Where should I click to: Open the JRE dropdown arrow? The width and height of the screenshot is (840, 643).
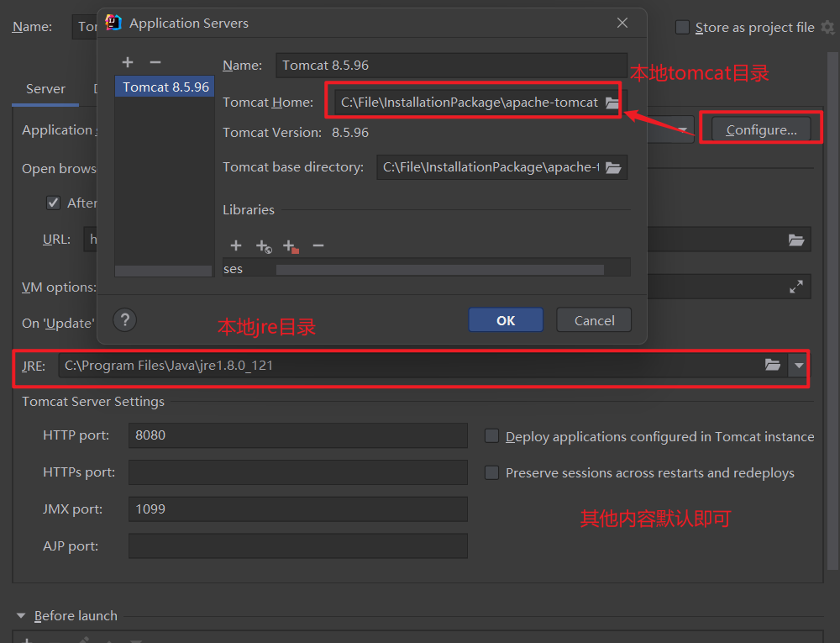click(x=799, y=366)
